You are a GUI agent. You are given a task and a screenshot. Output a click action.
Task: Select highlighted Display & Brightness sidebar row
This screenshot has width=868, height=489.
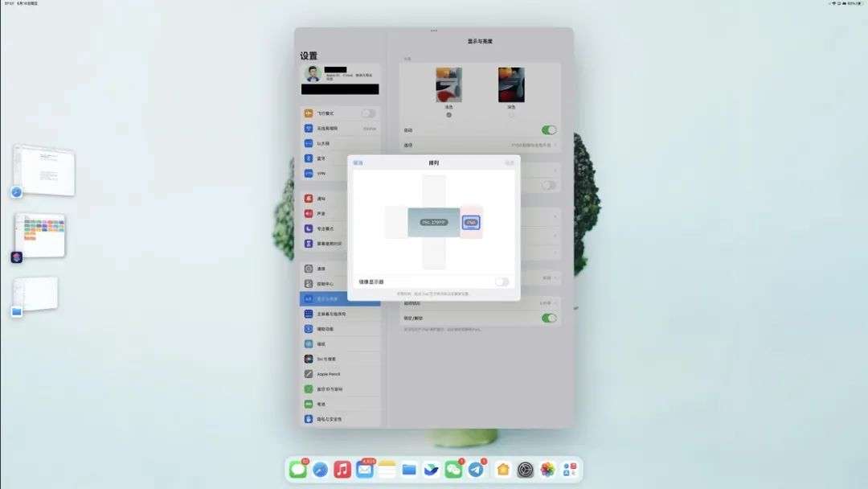click(x=340, y=298)
